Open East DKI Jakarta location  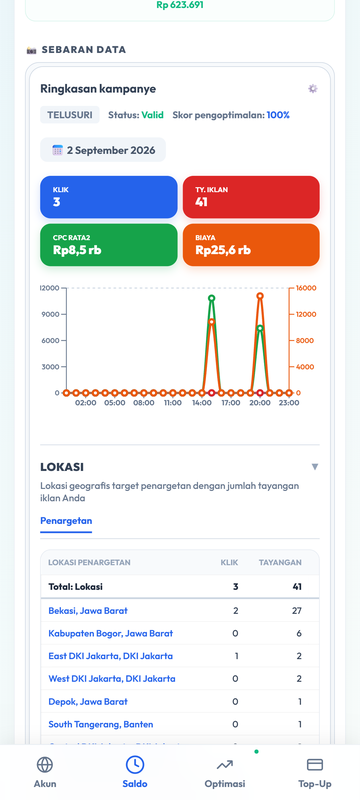pyautogui.click(x=111, y=656)
